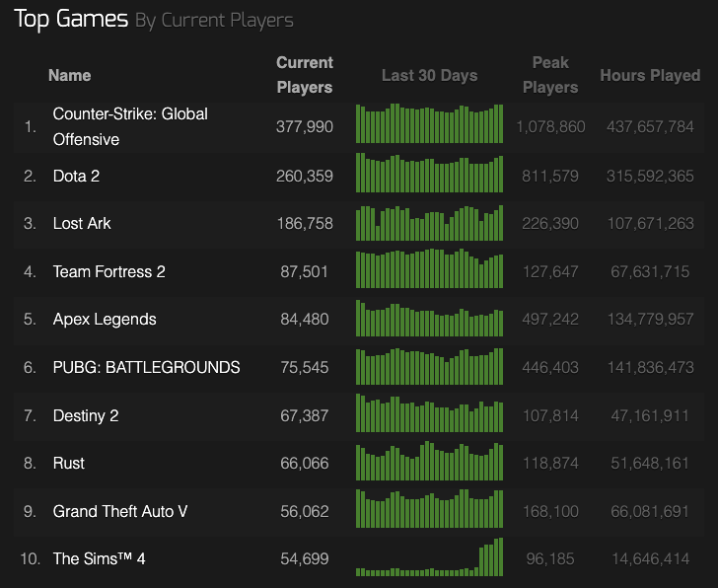Open the Rust game link
718x588 pixels.
coord(69,463)
